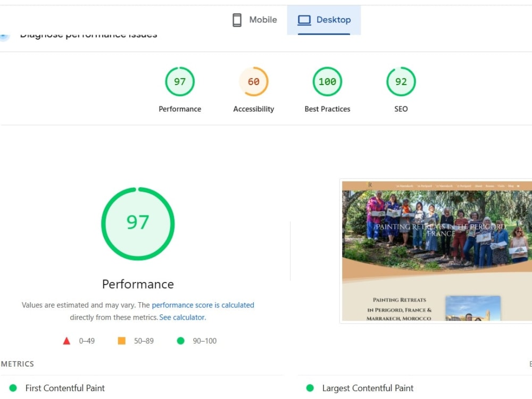Click the Largest Contentful Paint metric

click(x=368, y=388)
